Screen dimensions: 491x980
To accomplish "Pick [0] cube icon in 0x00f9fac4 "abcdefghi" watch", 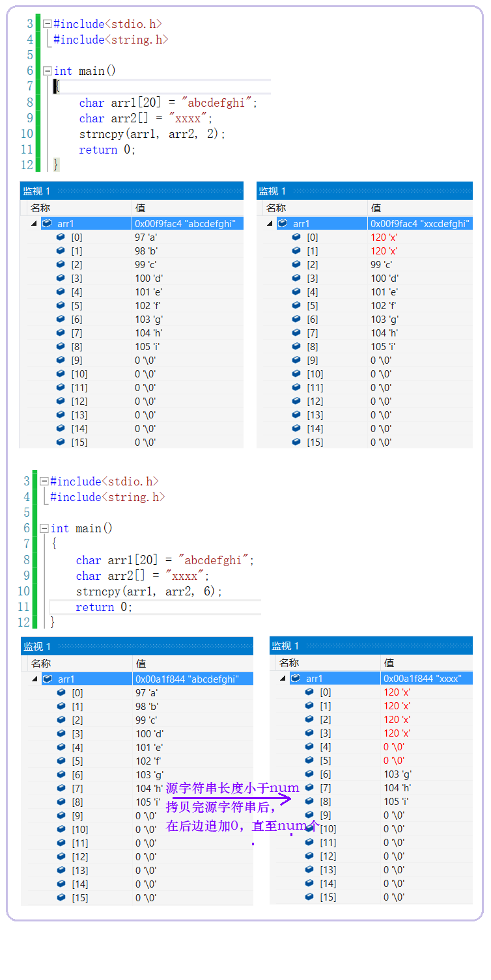I will [61, 237].
